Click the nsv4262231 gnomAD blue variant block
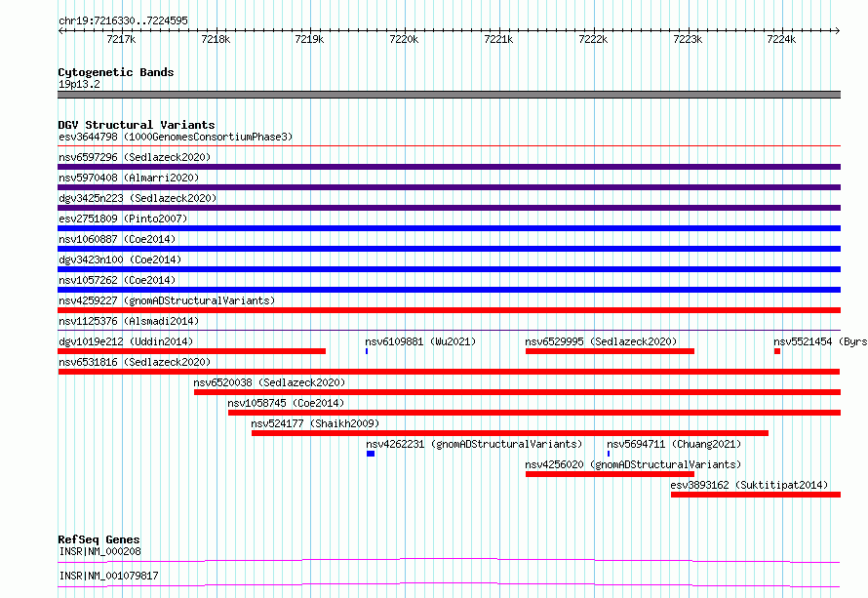 click(371, 454)
